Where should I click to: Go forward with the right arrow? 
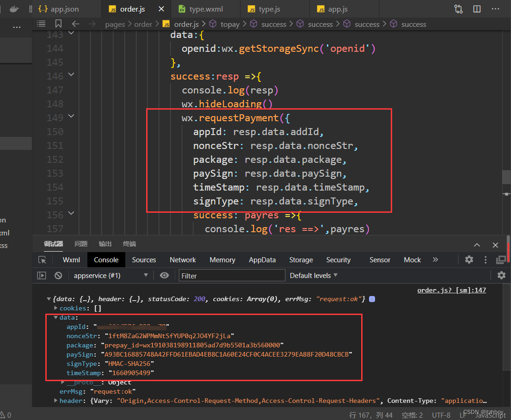[92, 24]
